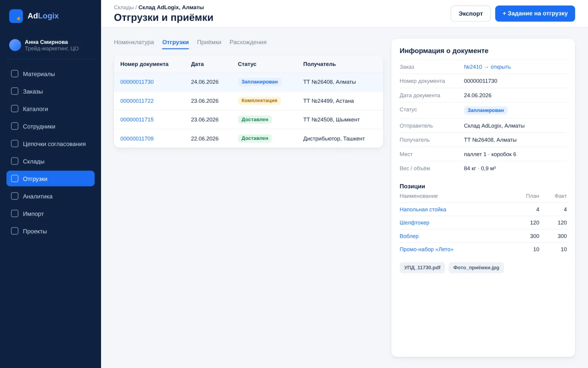Image resolution: width=588 pixels, height=368 pixels.
Task: Open Анна Смирнова profile avatar
Action: (x=15, y=45)
